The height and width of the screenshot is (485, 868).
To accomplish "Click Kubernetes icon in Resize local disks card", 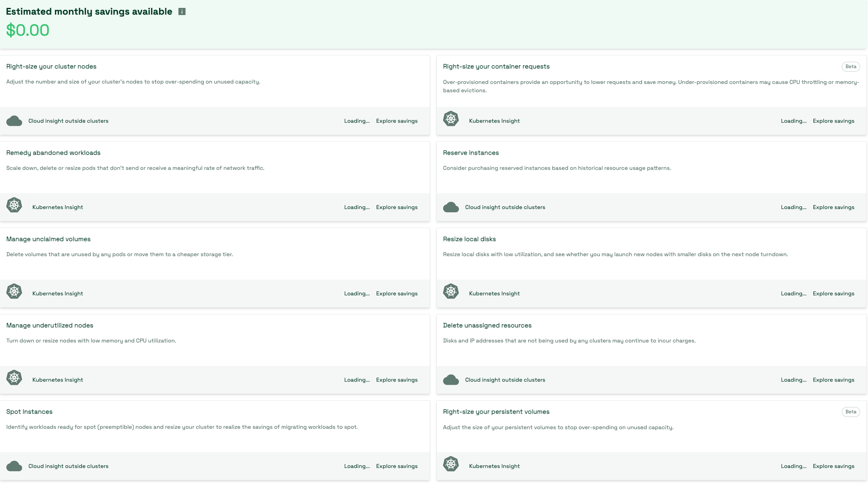I will pos(451,291).
